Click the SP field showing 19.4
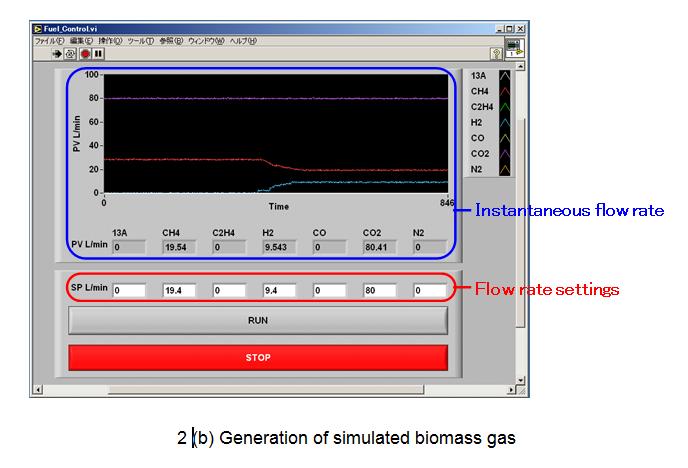 [x=179, y=290]
